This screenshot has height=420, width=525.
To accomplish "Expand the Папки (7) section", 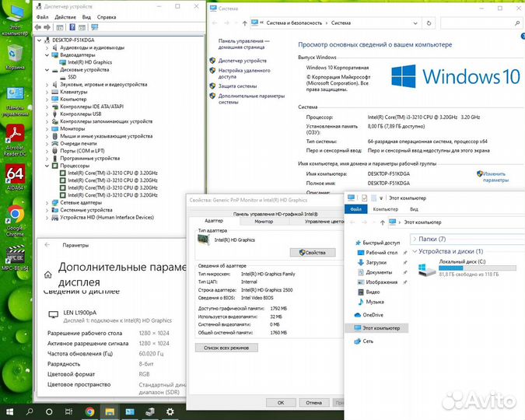I will pos(415,239).
